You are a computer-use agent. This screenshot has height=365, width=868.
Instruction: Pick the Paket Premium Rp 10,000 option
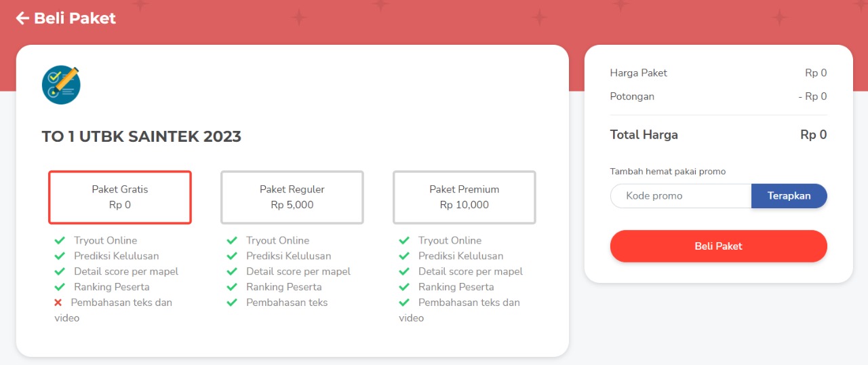point(465,197)
